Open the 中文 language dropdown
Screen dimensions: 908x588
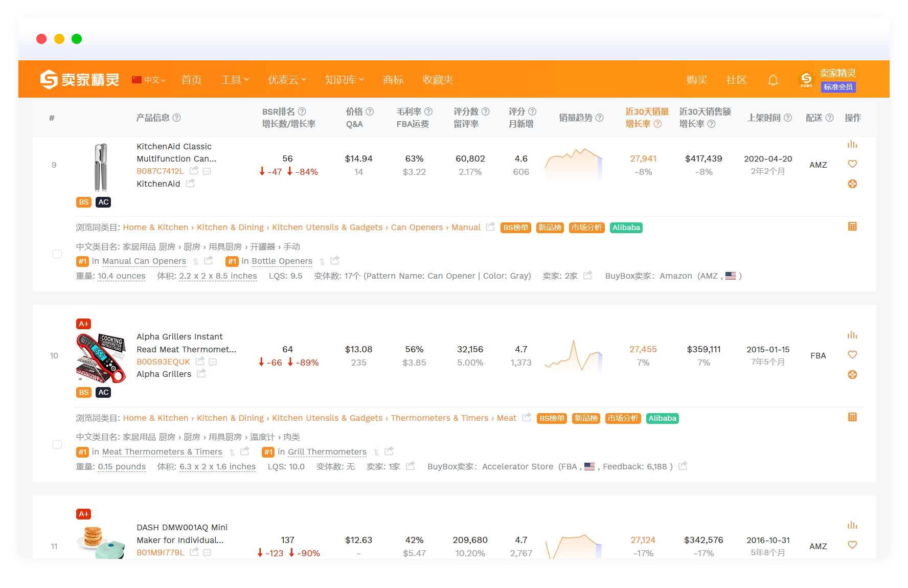pyautogui.click(x=149, y=80)
